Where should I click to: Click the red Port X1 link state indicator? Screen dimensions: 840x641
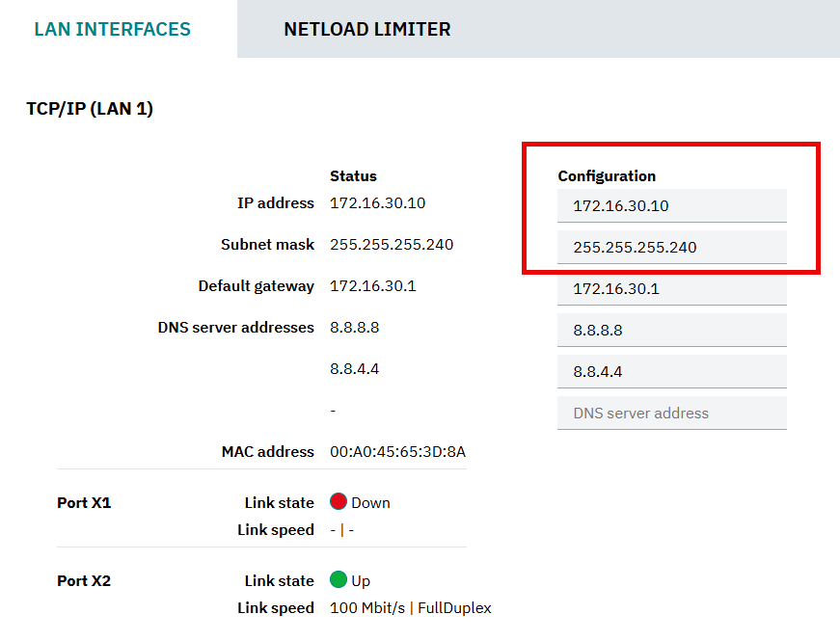(x=339, y=501)
